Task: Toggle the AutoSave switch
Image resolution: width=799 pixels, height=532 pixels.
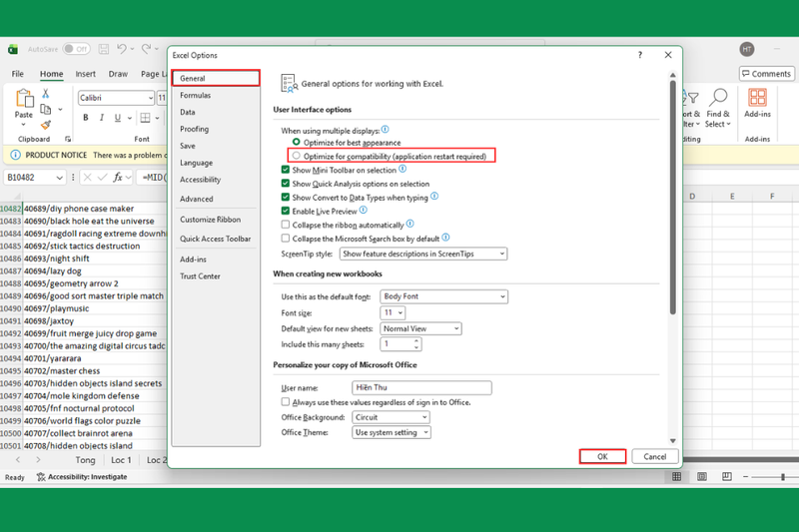Action: click(x=76, y=49)
